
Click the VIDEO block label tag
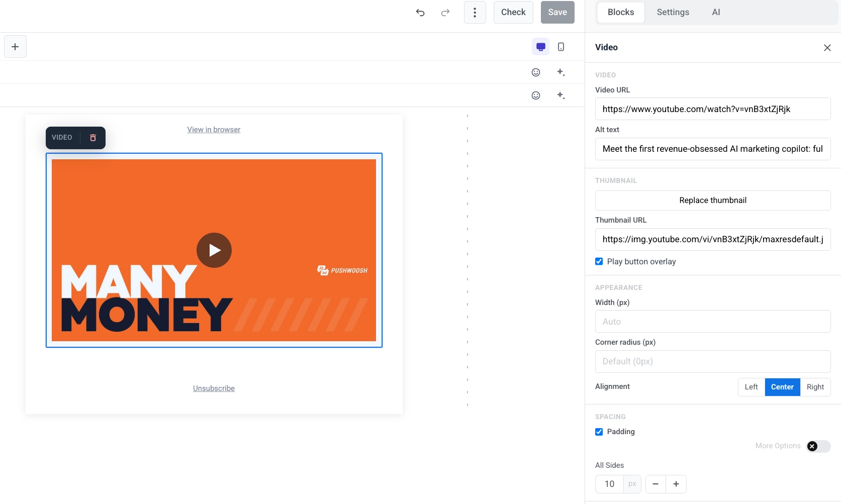[62, 138]
